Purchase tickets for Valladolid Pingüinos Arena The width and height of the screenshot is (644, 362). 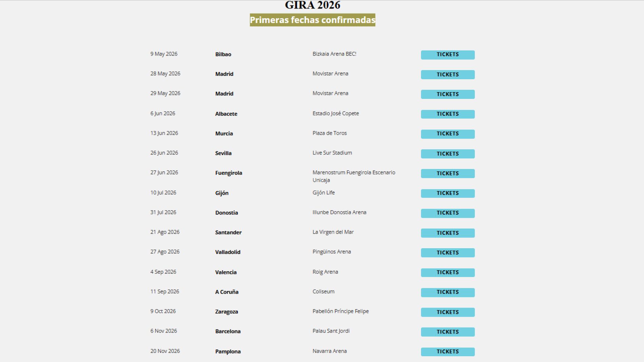pos(447,253)
